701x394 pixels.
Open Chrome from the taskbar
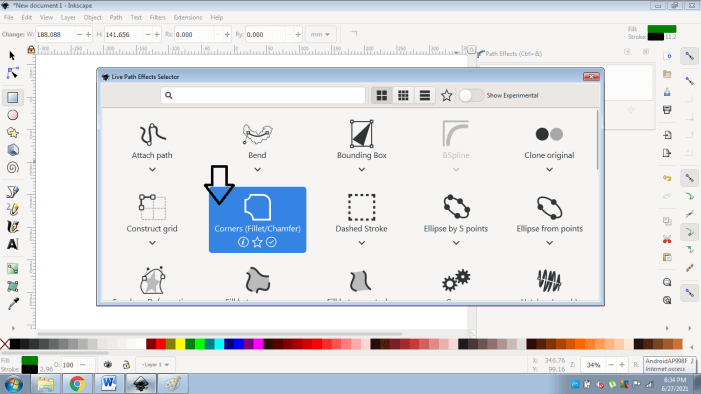coord(77,384)
